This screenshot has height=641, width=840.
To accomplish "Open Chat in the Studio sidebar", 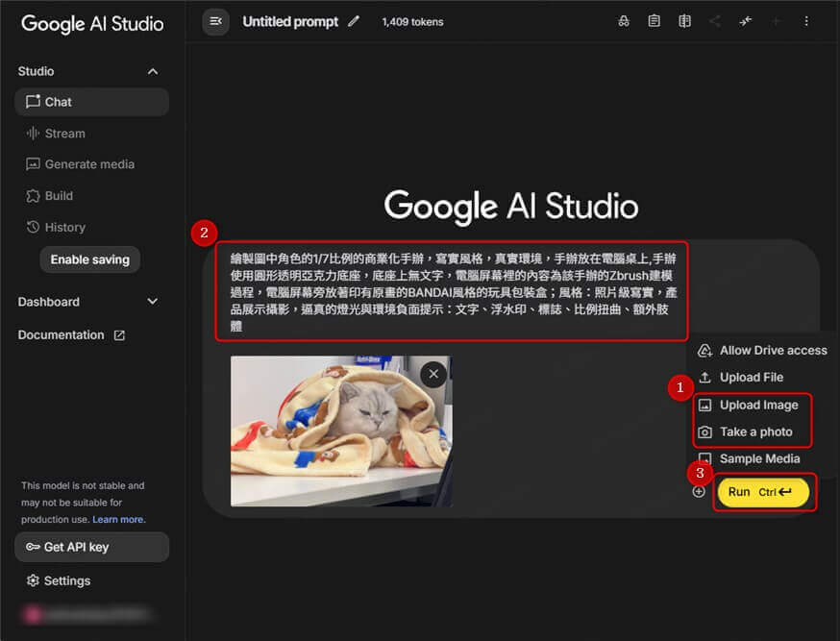I will pyautogui.click(x=91, y=102).
